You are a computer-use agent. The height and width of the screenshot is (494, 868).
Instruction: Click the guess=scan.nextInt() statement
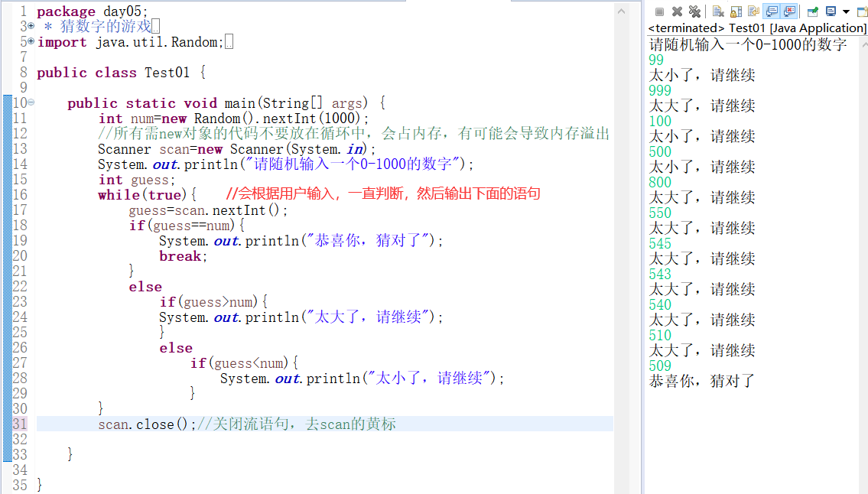208,210
